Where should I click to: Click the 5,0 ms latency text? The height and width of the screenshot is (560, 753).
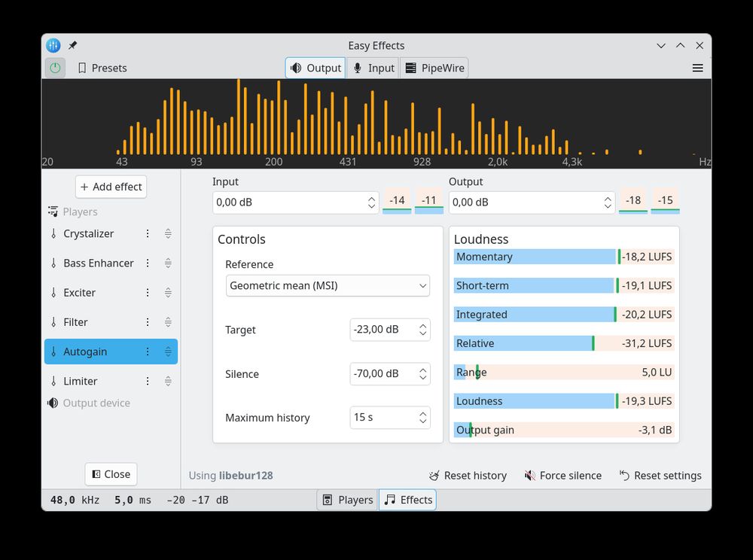click(x=133, y=500)
